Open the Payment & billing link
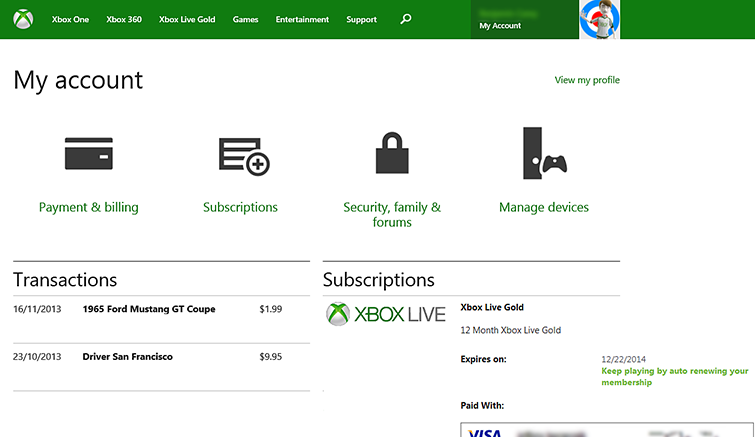The height and width of the screenshot is (437, 755). [89, 207]
